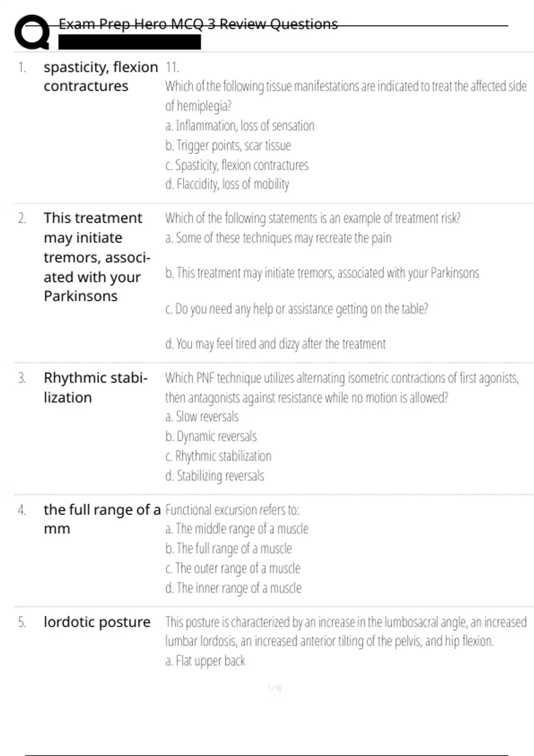Select term 'the full range of a mm'
The width and height of the screenshot is (534, 756).
pos(102,519)
